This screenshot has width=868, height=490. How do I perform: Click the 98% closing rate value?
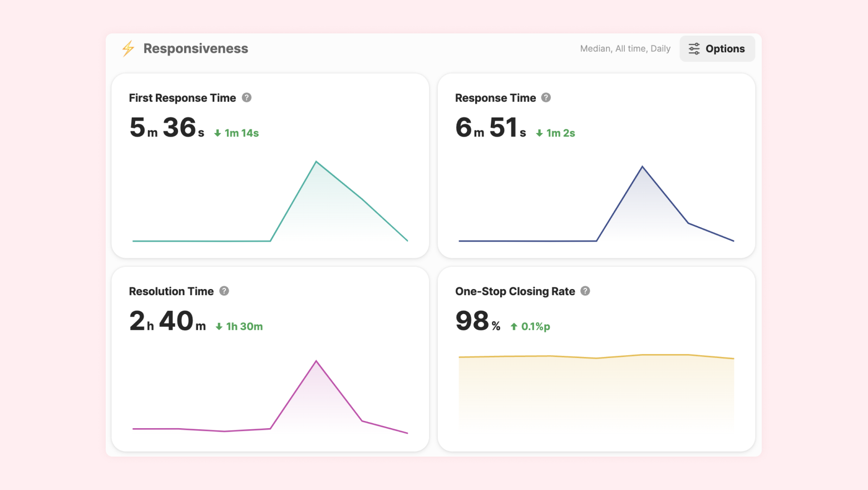[x=477, y=321]
